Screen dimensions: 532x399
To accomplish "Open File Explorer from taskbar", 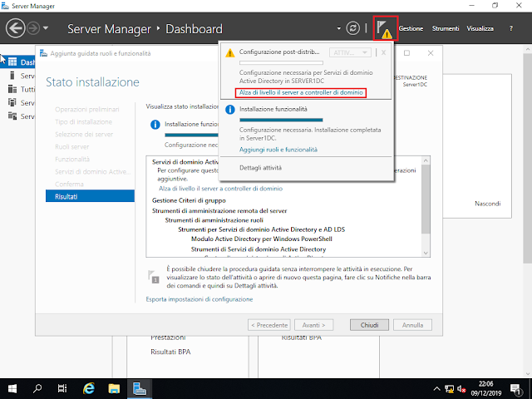I will [x=114, y=388].
